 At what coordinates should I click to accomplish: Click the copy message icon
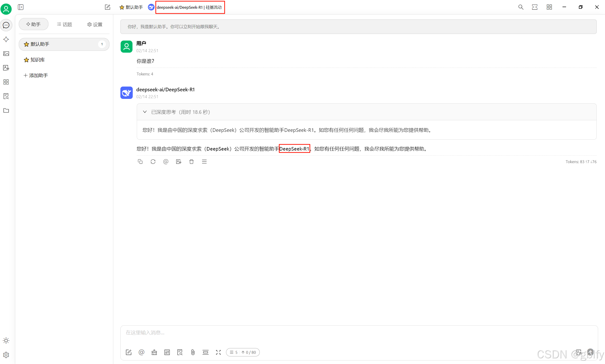140,162
